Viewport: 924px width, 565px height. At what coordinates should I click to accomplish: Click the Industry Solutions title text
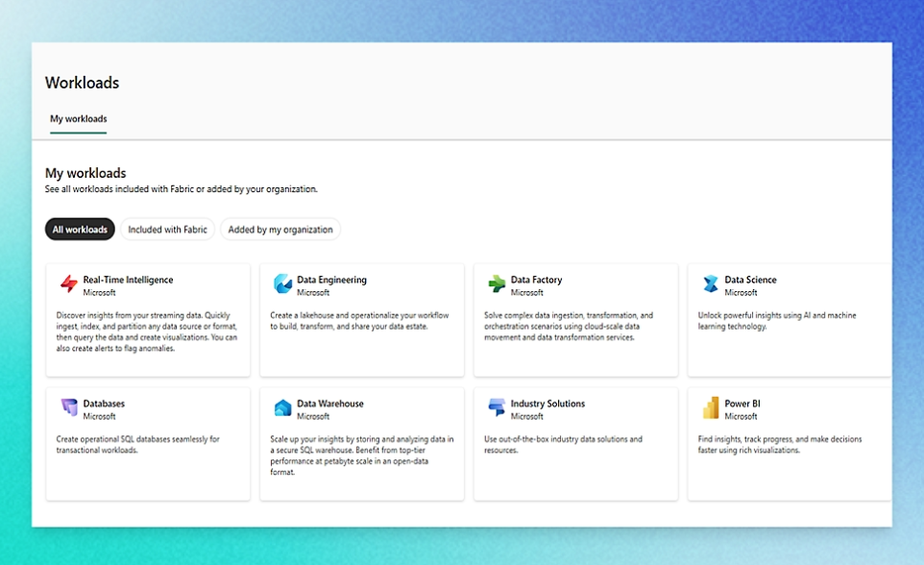pos(547,404)
